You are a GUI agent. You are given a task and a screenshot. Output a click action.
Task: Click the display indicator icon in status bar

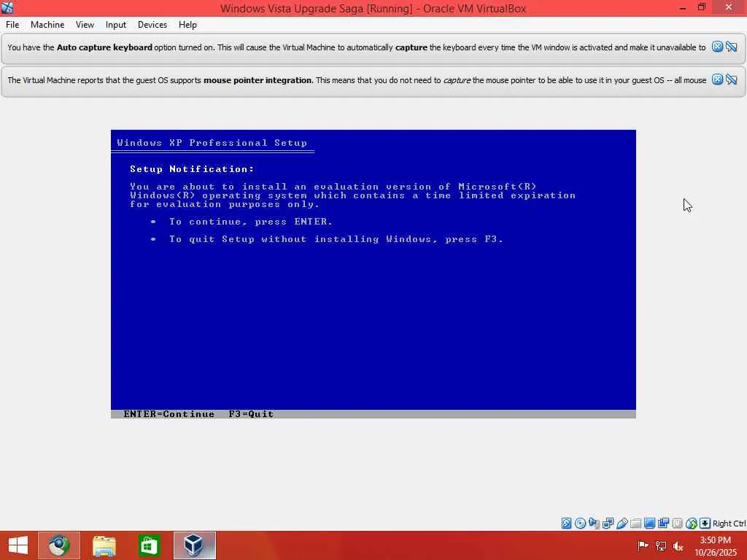pyautogui.click(x=649, y=524)
